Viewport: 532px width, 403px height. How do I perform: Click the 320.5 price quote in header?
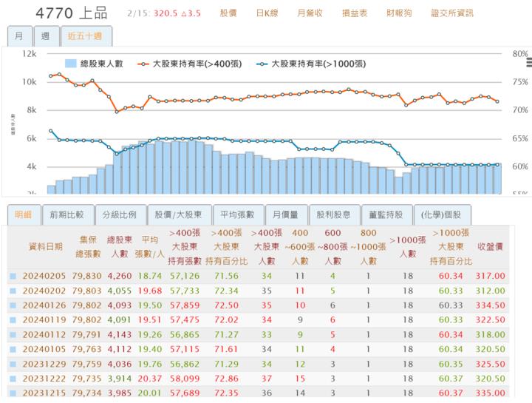click(166, 13)
